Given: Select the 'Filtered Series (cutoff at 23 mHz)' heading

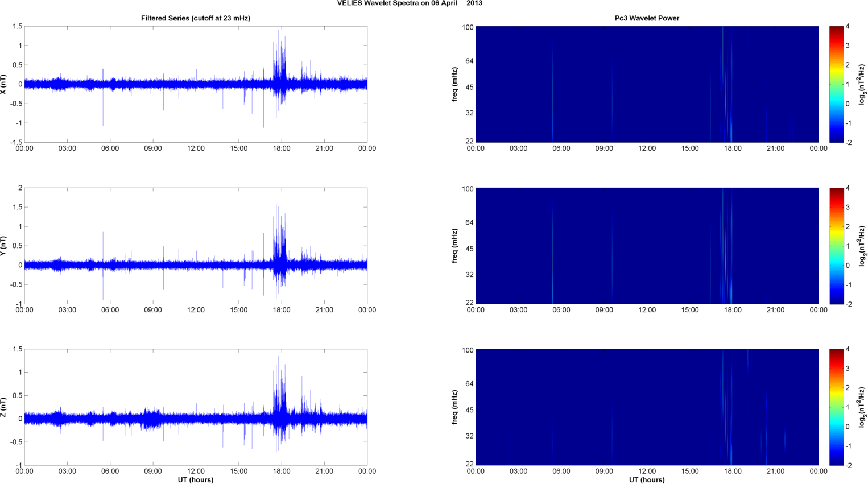Looking at the screenshot, I should [196, 18].
